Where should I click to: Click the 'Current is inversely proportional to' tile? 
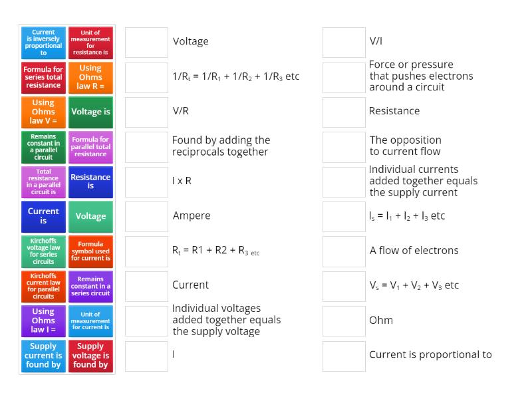point(43,43)
